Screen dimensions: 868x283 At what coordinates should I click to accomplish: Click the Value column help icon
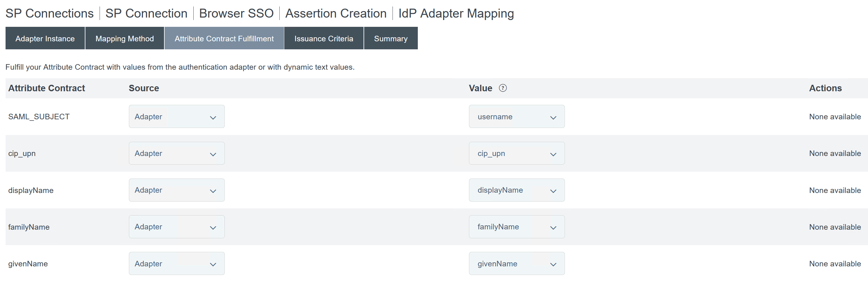point(502,88)
